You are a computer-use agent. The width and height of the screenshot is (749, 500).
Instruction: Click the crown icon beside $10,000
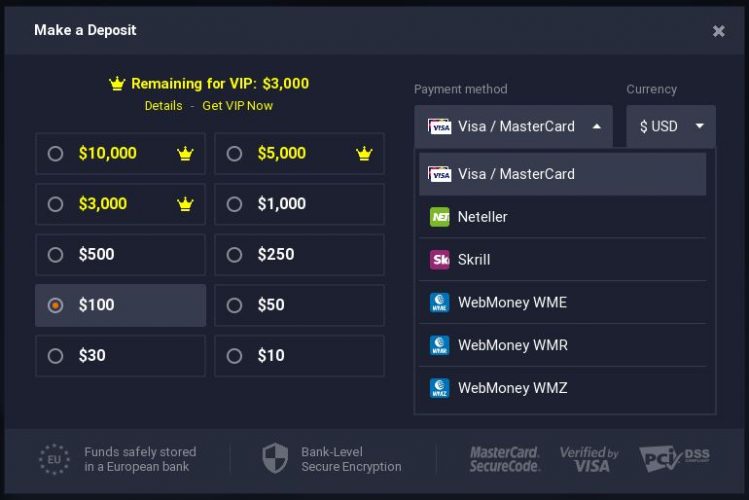pos(185,153)
